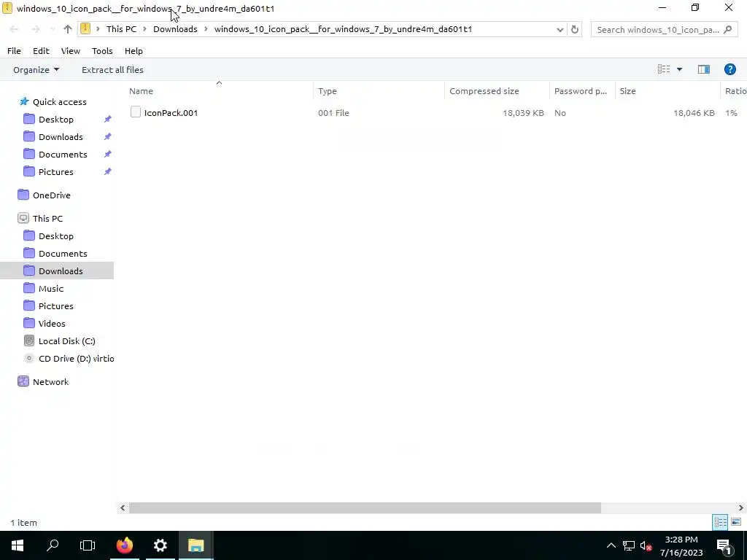Click zip folder icon in address bar
Image resolution: width=747 pixels, height=560 pixels.
coord(85,29)
